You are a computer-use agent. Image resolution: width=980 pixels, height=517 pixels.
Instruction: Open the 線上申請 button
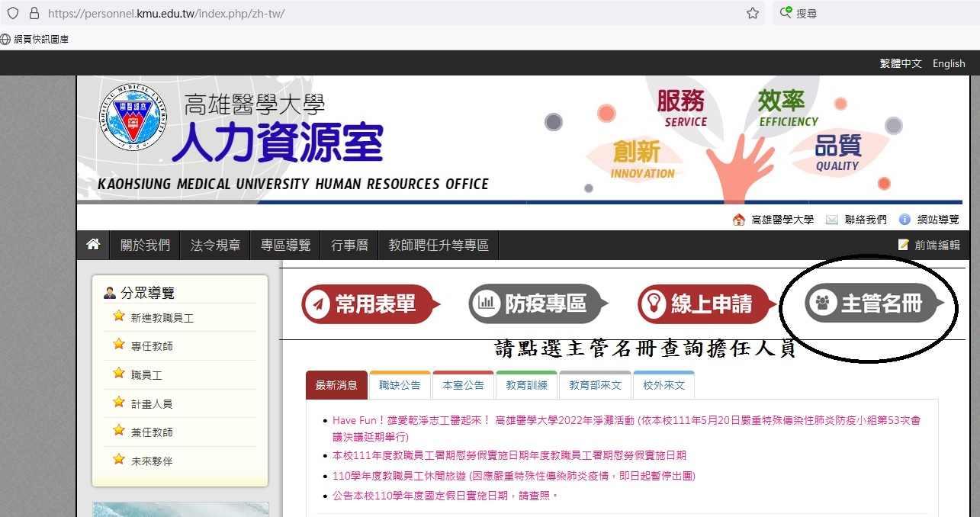pyautogui.click(x=707, y=304)
